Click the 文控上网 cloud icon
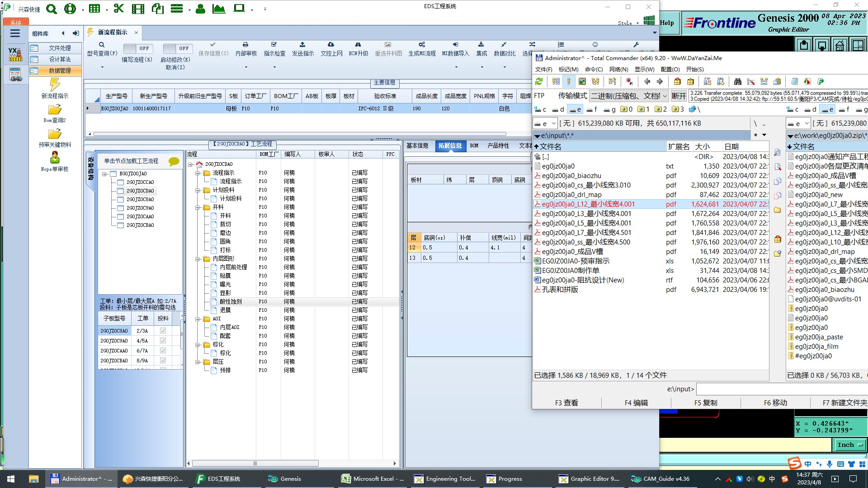This screenshot has height=488, width=868. point(331,45)
